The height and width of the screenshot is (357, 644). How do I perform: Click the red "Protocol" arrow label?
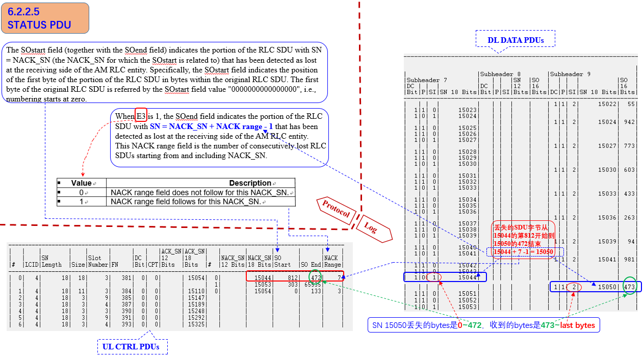336,209
